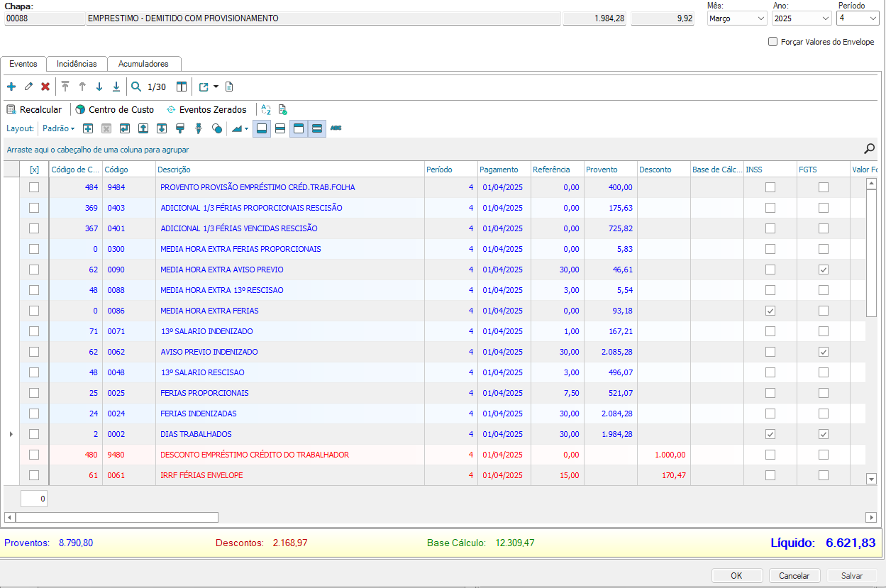Open the Acumuladores tab

pyautogui.click(x=143, y=64)
